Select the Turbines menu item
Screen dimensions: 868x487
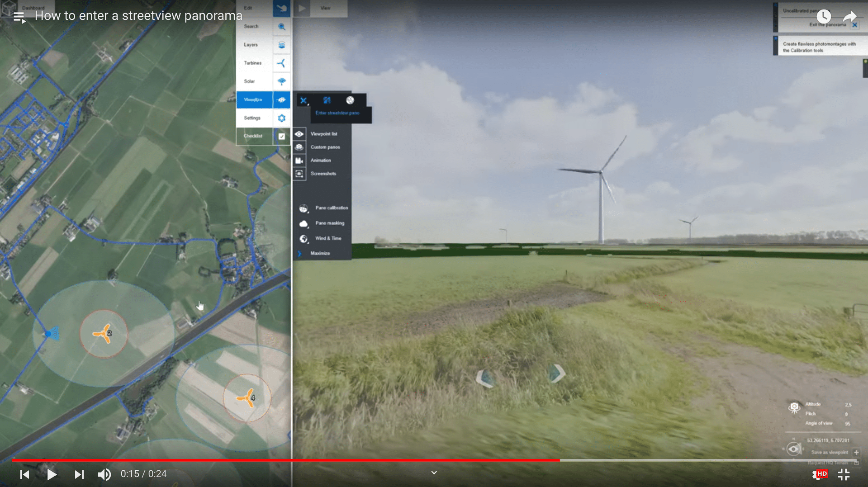click(x=252, y=63)
